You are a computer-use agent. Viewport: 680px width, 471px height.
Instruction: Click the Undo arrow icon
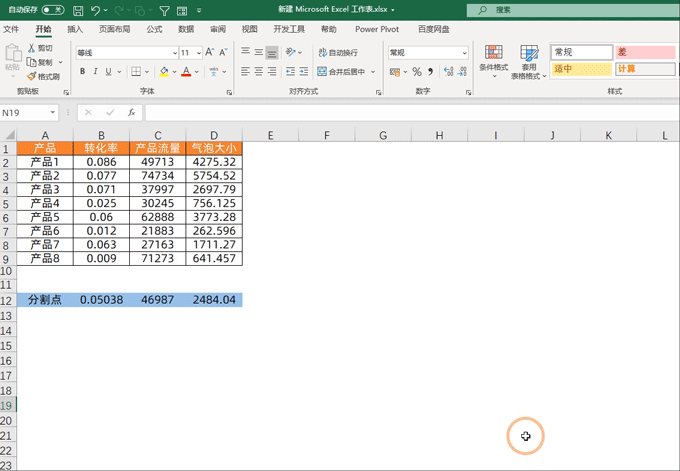[95, 10]
